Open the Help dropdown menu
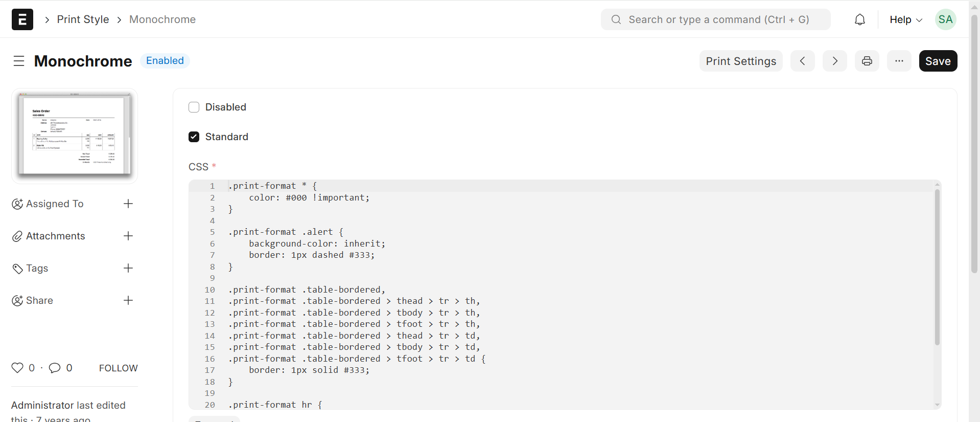The height and width of the screenshot is (422, 980). [905, 19]
